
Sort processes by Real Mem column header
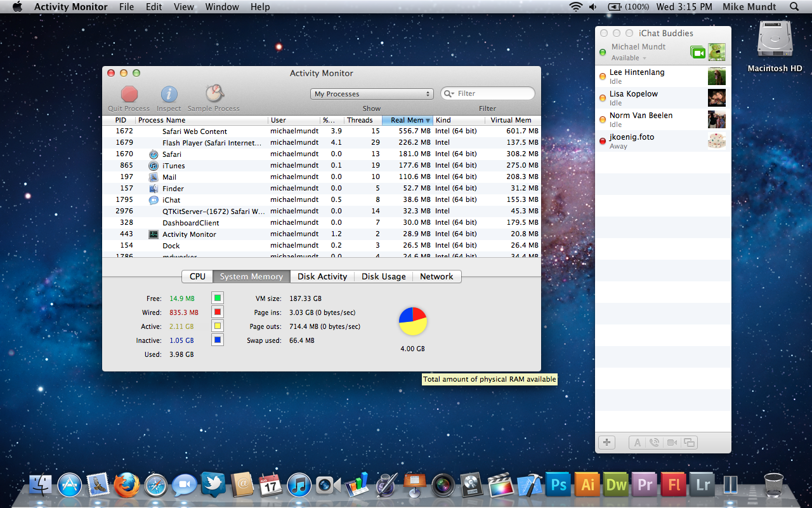[407, 120]
